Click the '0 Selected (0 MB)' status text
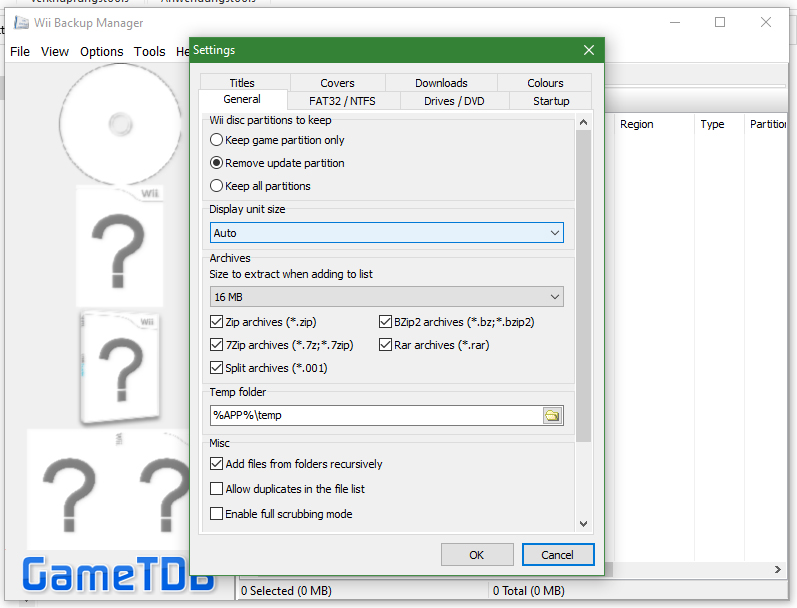797x608 pixels. coord(286,591)
